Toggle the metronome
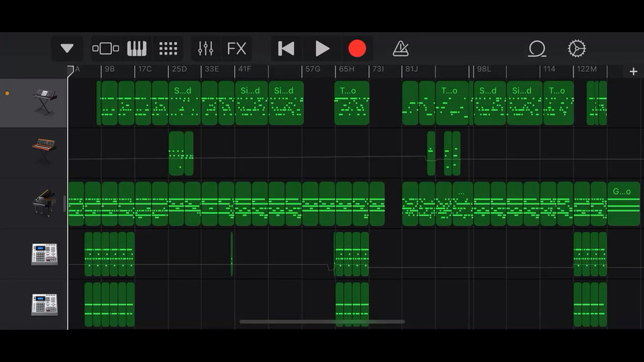Viewport: 644px width, 362px height. coord(400,48)
